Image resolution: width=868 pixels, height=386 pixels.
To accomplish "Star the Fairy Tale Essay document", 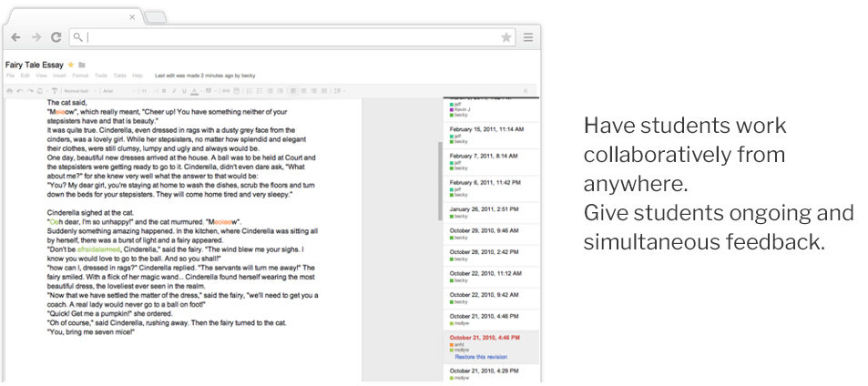I will pyautogui.click(x=71, y=65).
